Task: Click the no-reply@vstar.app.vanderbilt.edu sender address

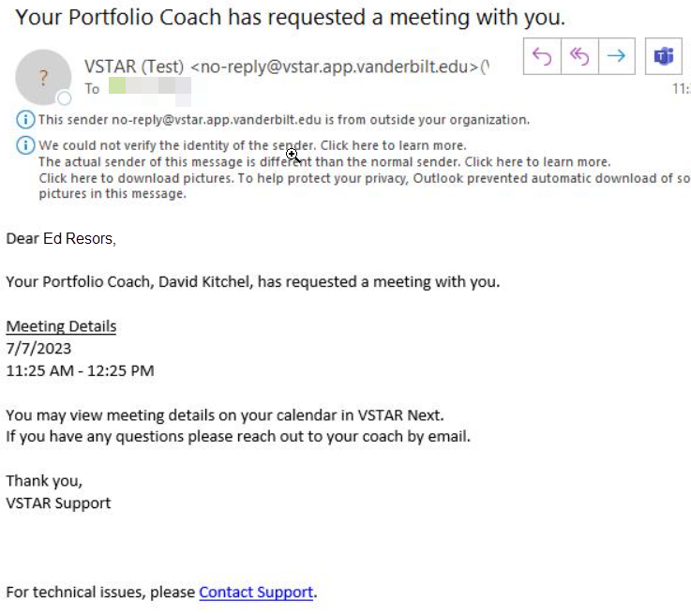Action: [335, 67]
